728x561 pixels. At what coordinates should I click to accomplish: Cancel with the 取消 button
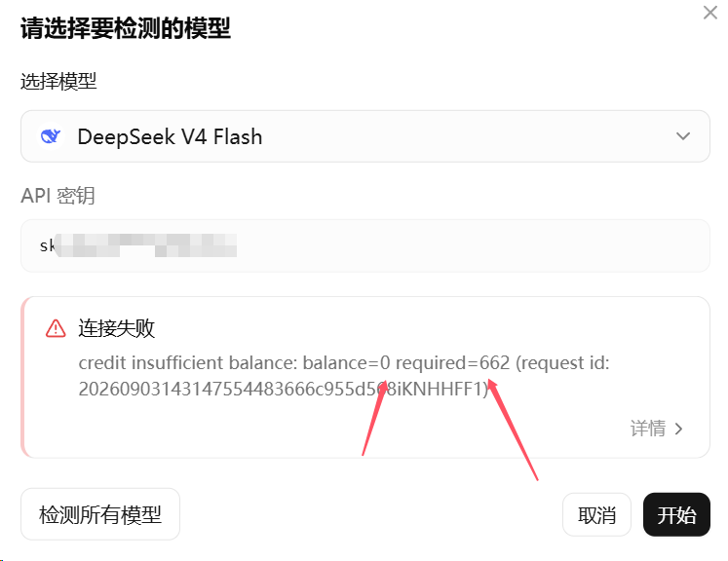(596, 514)
